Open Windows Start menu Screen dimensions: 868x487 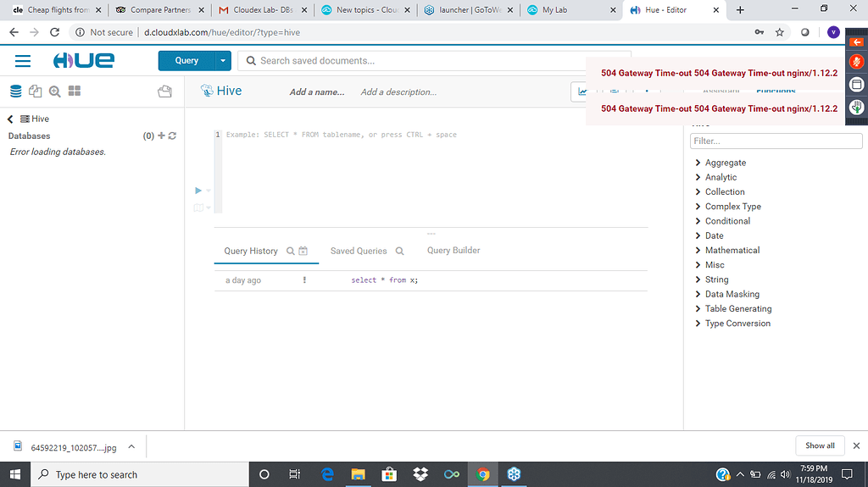click(15, 474)
